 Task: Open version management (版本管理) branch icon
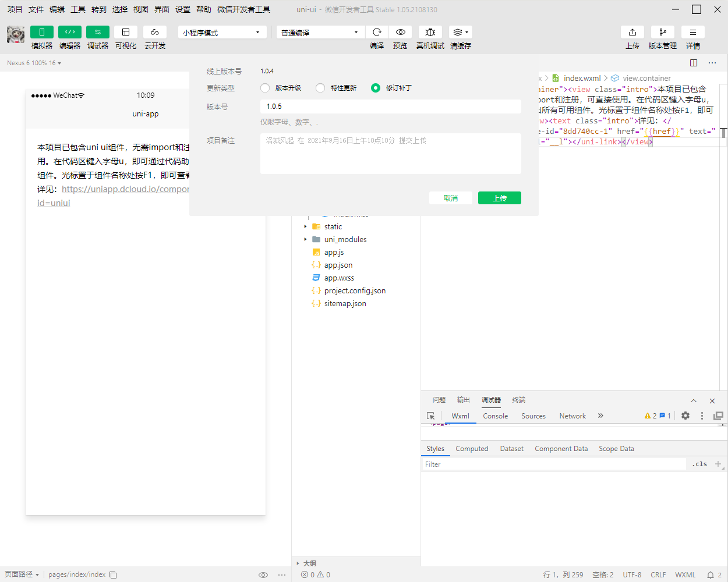(663, 32)
